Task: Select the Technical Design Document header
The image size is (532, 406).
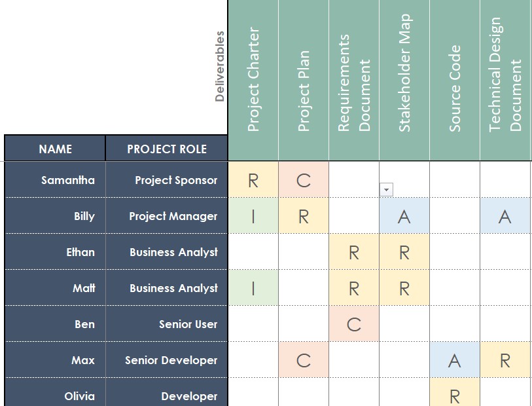Action: pos(505,80)
